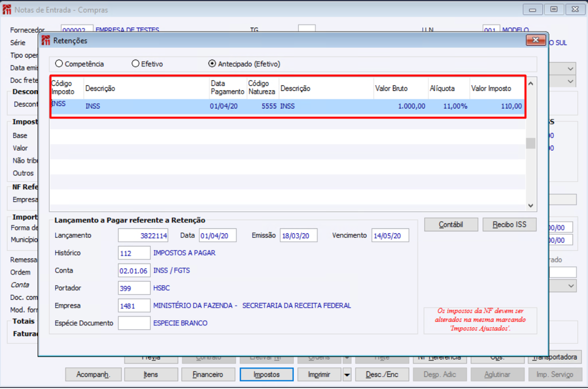Viewport: 588px width, 389px height.
Task: Click the Impostos button
Action: [x=266, y=374]
